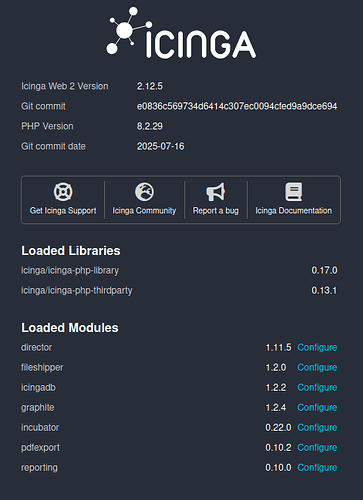Click the incubator module name
Image resolution: width=363 pixels, height=500 pixels.
click(40, 427)
